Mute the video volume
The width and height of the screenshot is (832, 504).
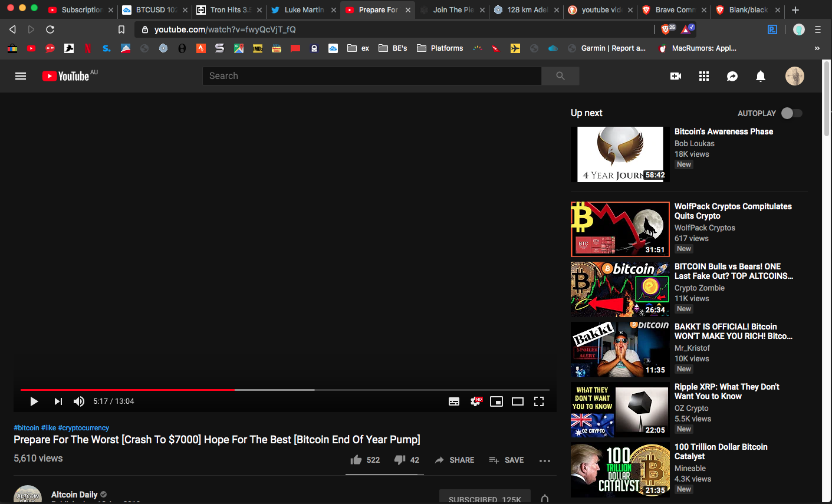point(79,401)
